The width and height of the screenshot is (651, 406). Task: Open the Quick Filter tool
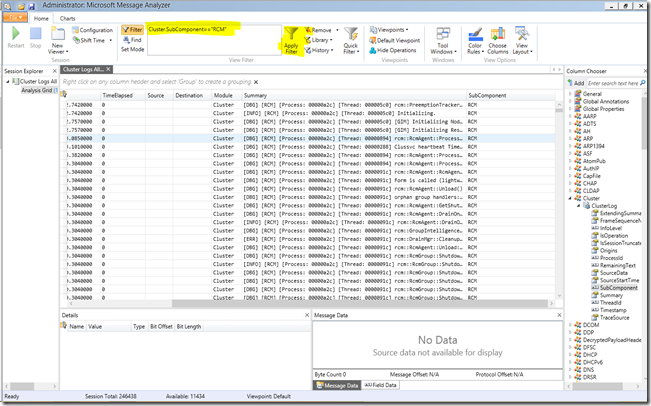pos(351,39)
